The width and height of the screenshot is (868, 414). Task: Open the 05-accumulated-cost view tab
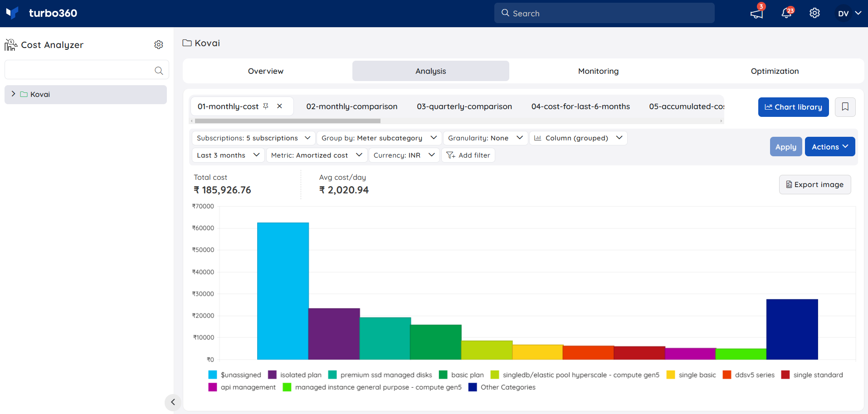(686, 106)
